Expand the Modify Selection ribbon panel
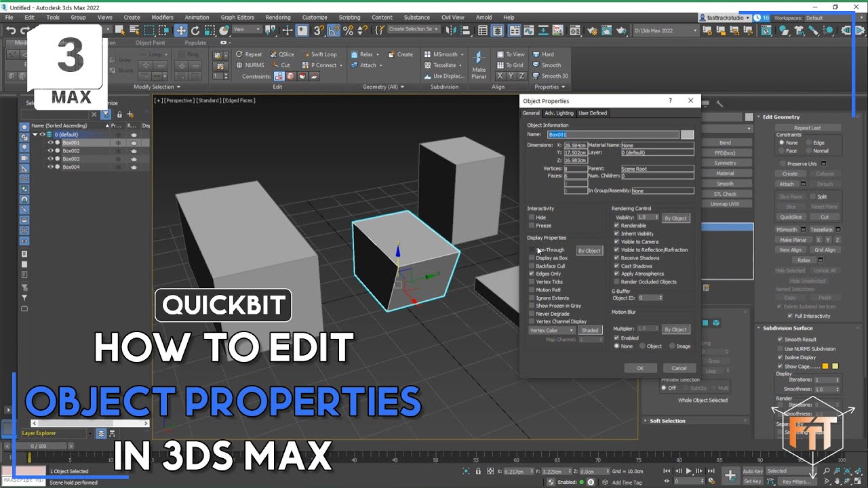Image resolution: width=868 pixels, height=488 pixels. coord(157,87)
